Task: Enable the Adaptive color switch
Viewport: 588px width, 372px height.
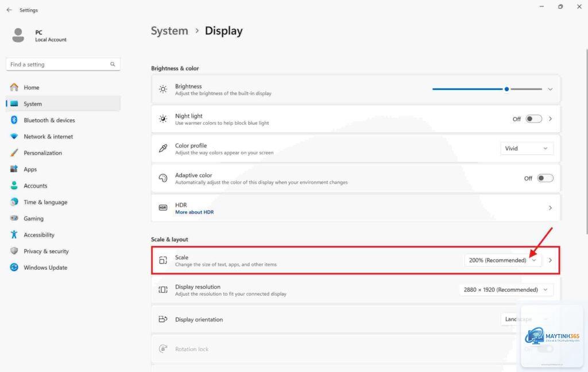Action: pos(546,178)
